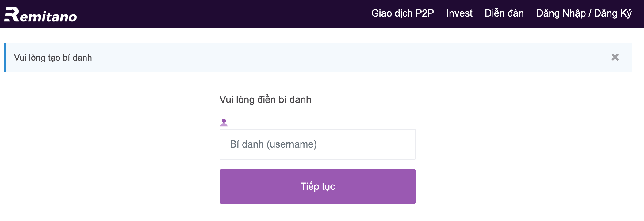Click the Đăng Nhập login text
This screenshot has width=644, height=221.
pos(561,13)
